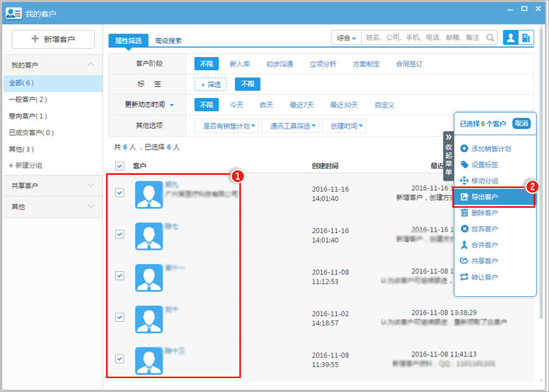The height and width of the screenshot is (392, 549).
Task: Open avatar of customer created 2016-11-02
Action: (149, 320)
